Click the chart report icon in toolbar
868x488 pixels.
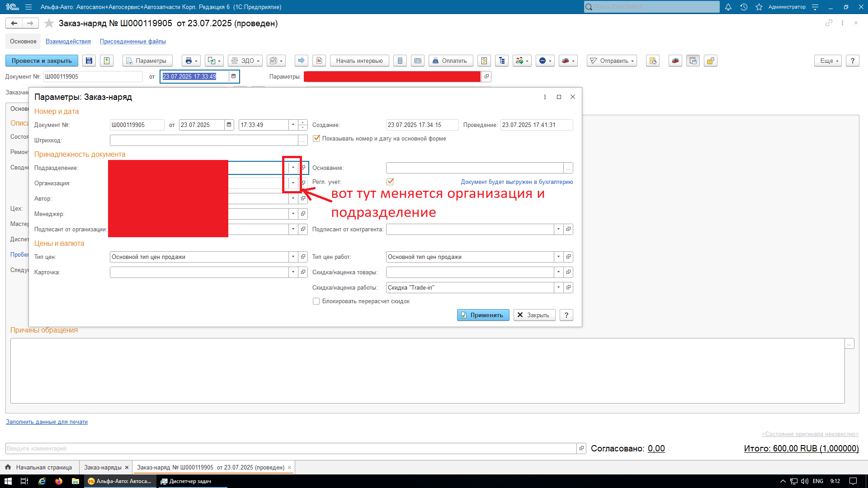[x=319, y=61]
